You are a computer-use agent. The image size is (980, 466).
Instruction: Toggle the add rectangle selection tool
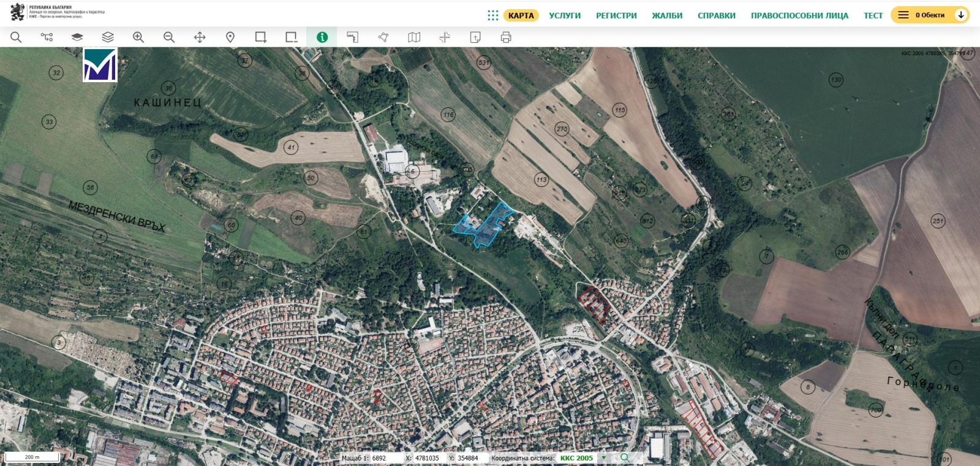click(261, 37)
